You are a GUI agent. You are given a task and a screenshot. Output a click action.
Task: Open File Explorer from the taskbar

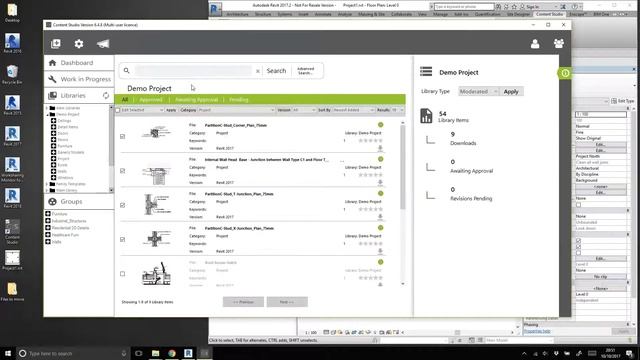tap(156, 353)
